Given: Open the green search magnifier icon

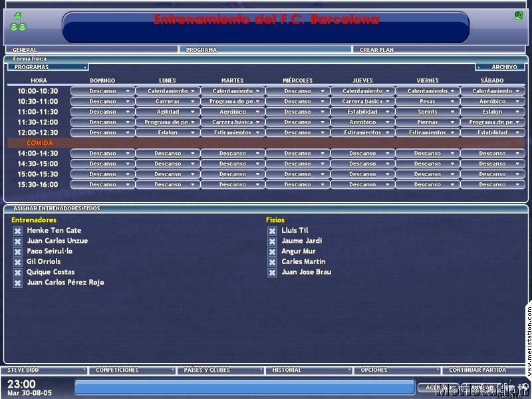Looking at the screenshot, I should point(519,15).
